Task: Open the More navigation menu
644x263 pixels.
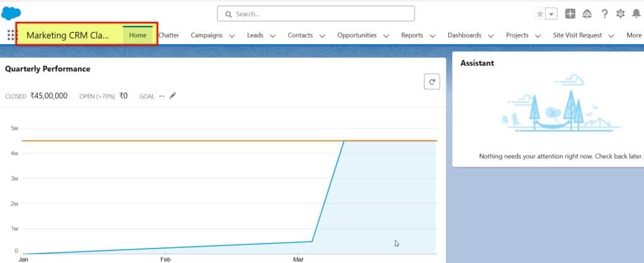Action: pos(634,35)
